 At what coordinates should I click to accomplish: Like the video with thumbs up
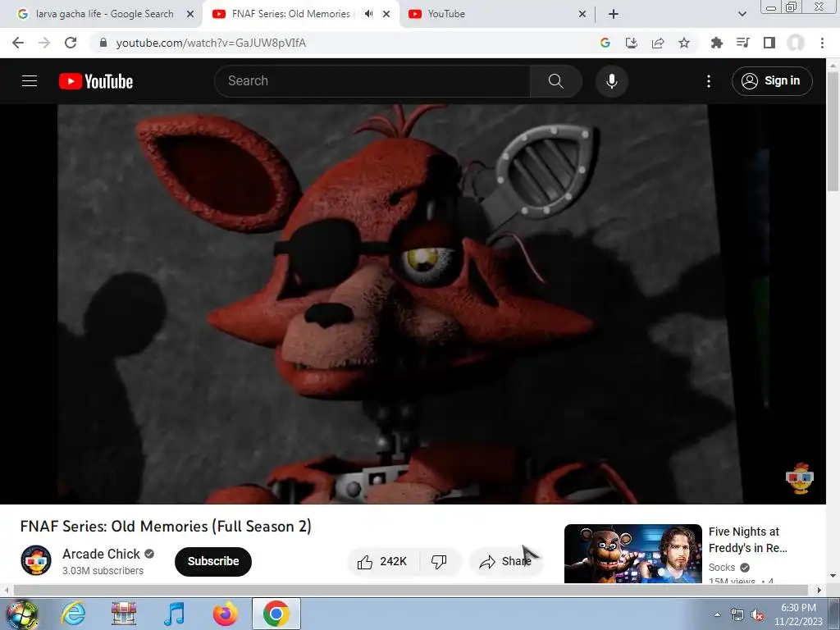click(x=382, y=561)
